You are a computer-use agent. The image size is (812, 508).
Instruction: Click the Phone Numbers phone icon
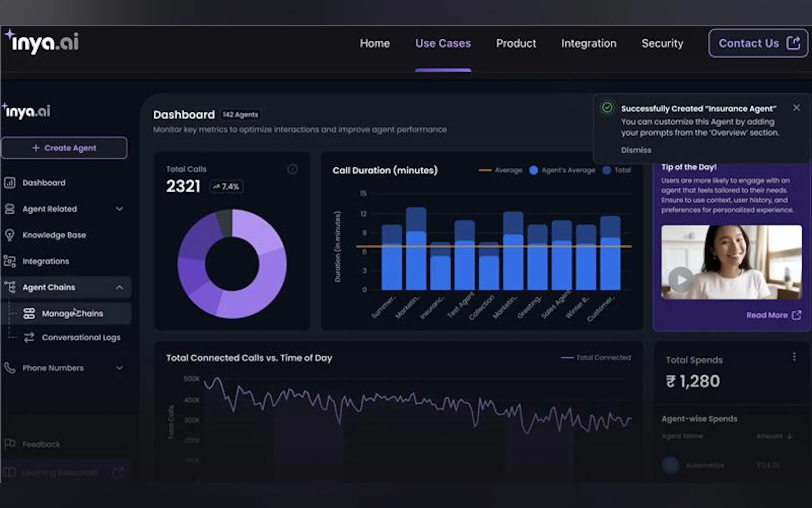(x=10, y=368)
